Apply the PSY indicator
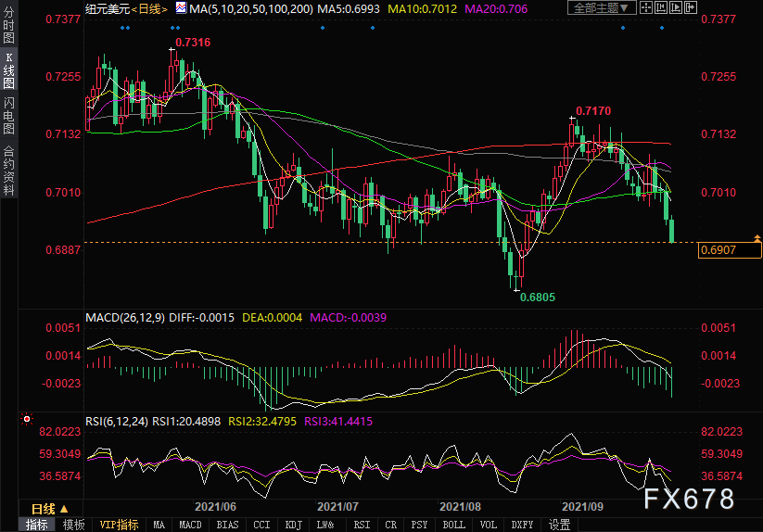763x532 pixels. [419, 525]
